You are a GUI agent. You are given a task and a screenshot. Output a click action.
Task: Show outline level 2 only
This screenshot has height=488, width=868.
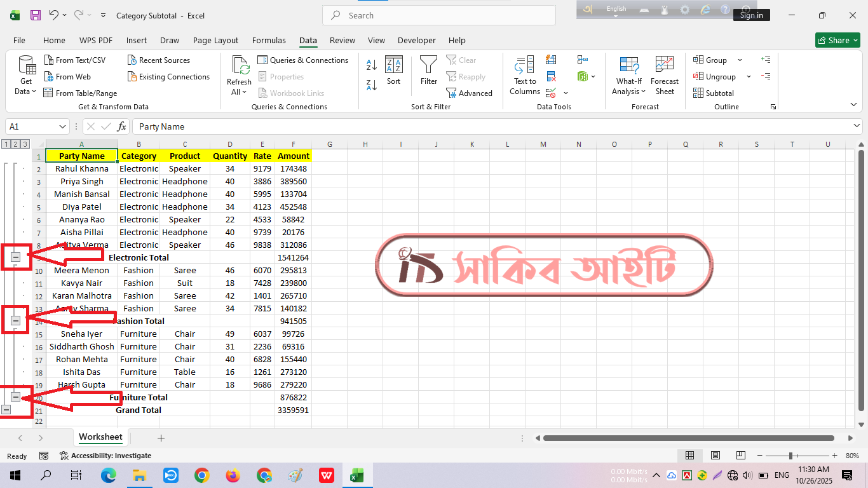pyautogui.click(x=15, y=144)
